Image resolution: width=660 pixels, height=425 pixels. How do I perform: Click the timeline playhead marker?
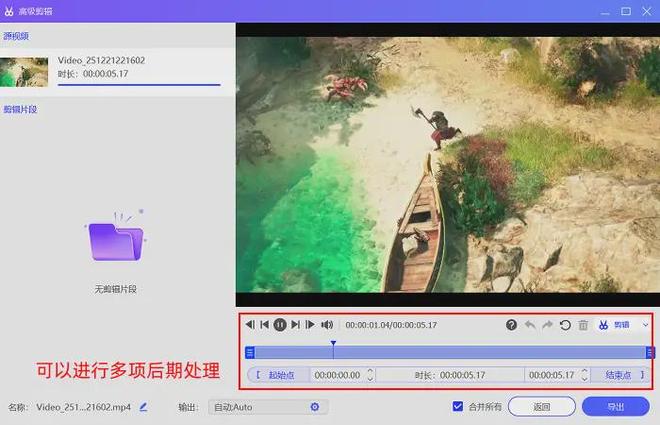point(333,345)
